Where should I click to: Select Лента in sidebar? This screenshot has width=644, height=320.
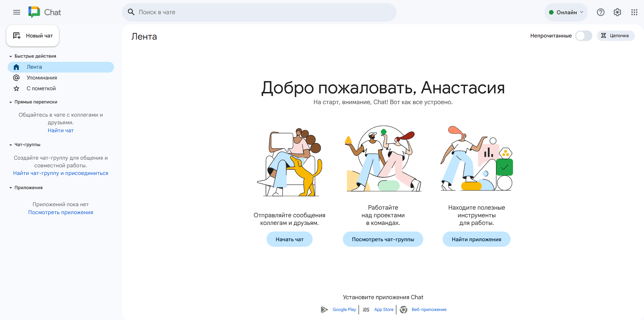point(61,67)
